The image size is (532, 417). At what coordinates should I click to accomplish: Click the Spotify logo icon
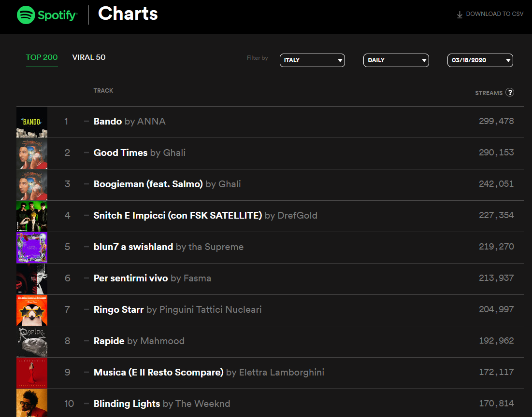point(26,15)
